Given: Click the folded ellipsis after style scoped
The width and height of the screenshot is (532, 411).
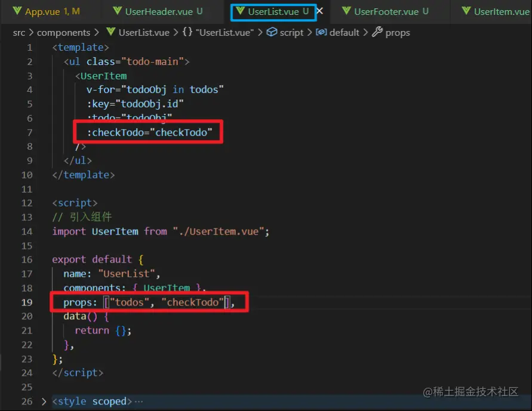Looking at the screenshot, I should pyautogui.click(x=139, y=402).
